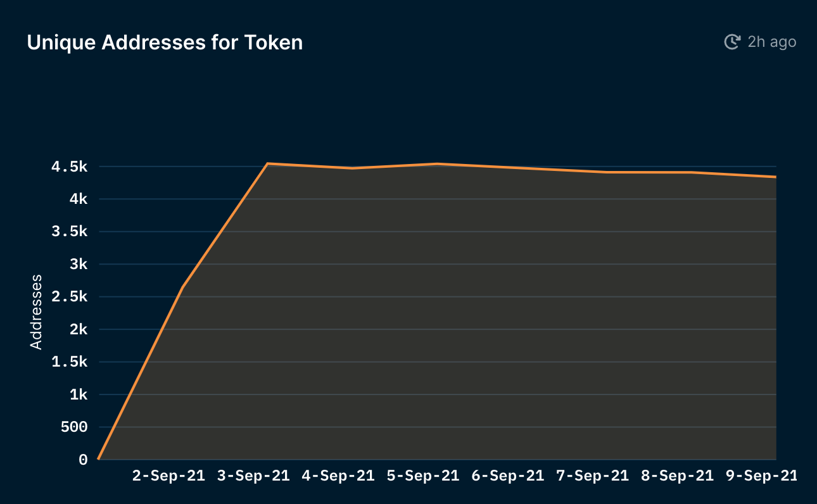Select the 4-Sep-21 x-axis label
Viewport: 817px width, 504px height.
(x=338, y=476)
